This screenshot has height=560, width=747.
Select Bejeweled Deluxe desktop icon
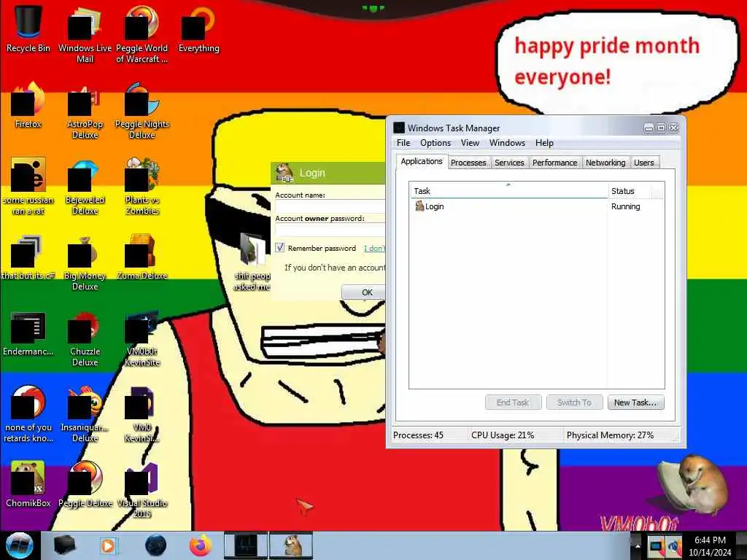point(85,186)
